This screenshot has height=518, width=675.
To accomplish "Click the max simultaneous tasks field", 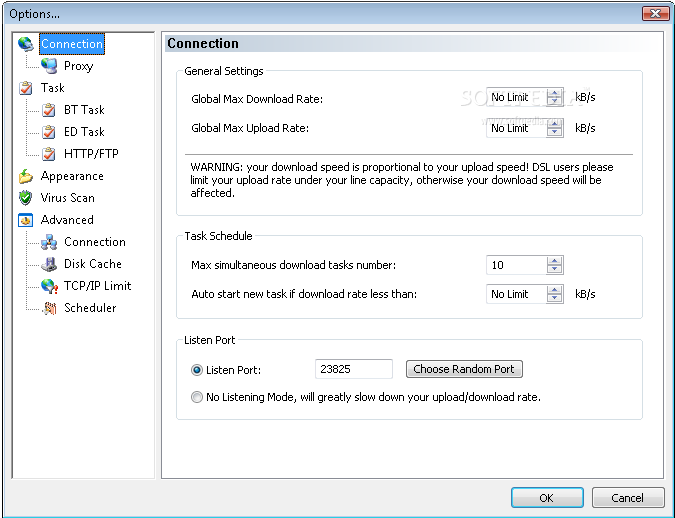I will (x=517, y=265).
